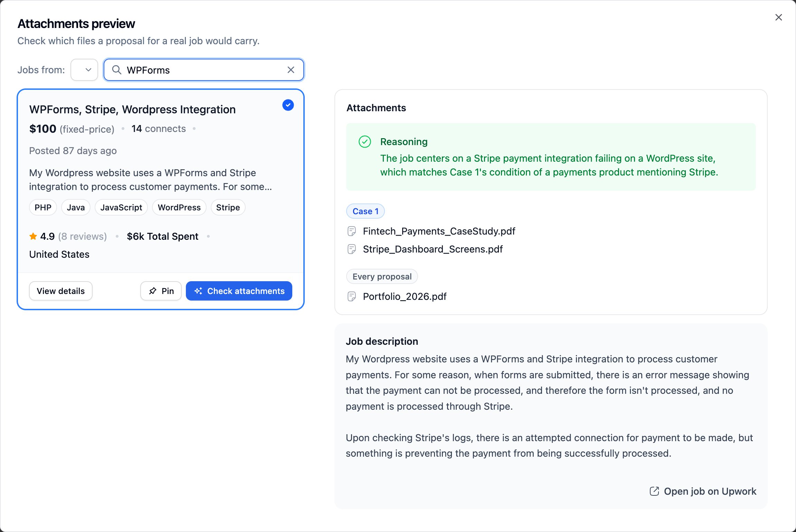
Task: Click Posted 87 days ago text
Action: pyautogui.click(x=73, y=151)
